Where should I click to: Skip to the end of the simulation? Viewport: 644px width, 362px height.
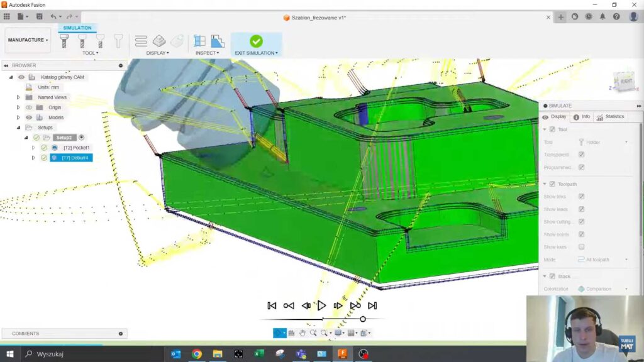(372, 305)
